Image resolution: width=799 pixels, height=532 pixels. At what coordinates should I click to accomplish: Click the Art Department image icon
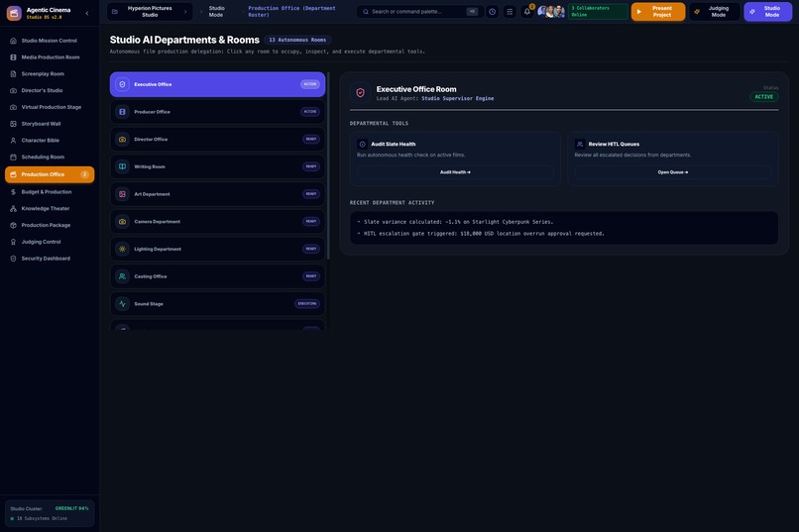[x=122, y=194]
